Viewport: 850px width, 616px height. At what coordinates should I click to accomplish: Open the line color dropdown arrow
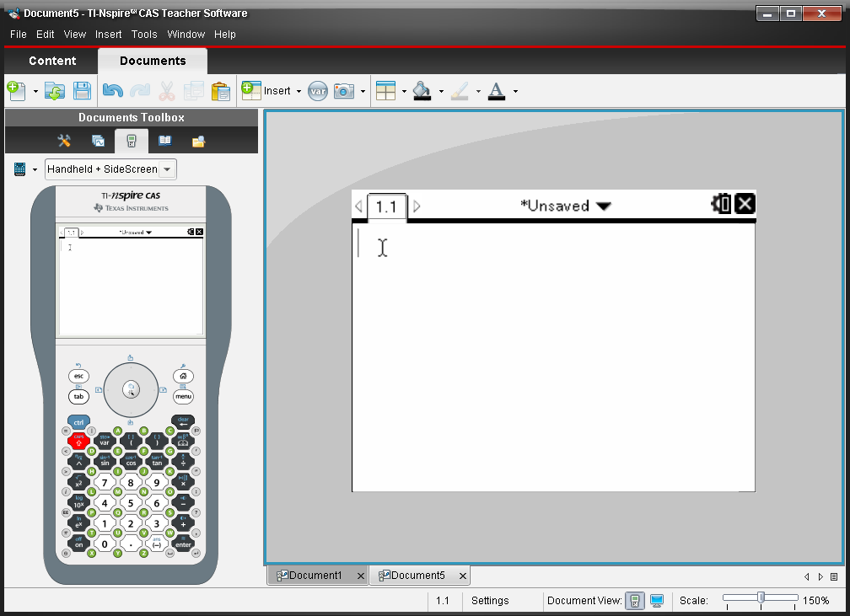[x=478, y=92]
